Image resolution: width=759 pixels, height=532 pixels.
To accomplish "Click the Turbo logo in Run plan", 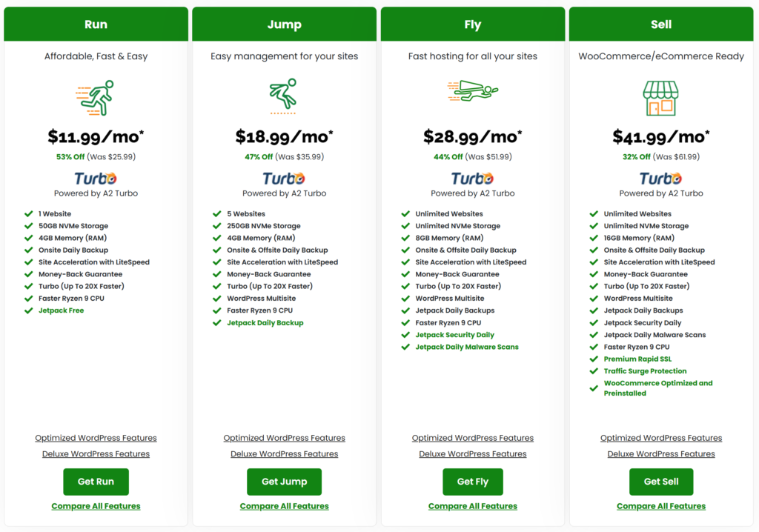I will [x=96, y=179].
